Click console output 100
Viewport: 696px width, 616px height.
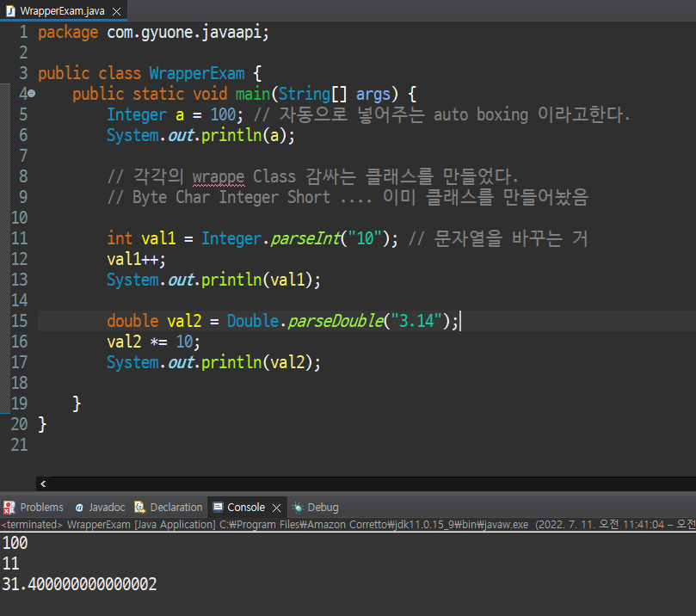[x=15, y=543]
